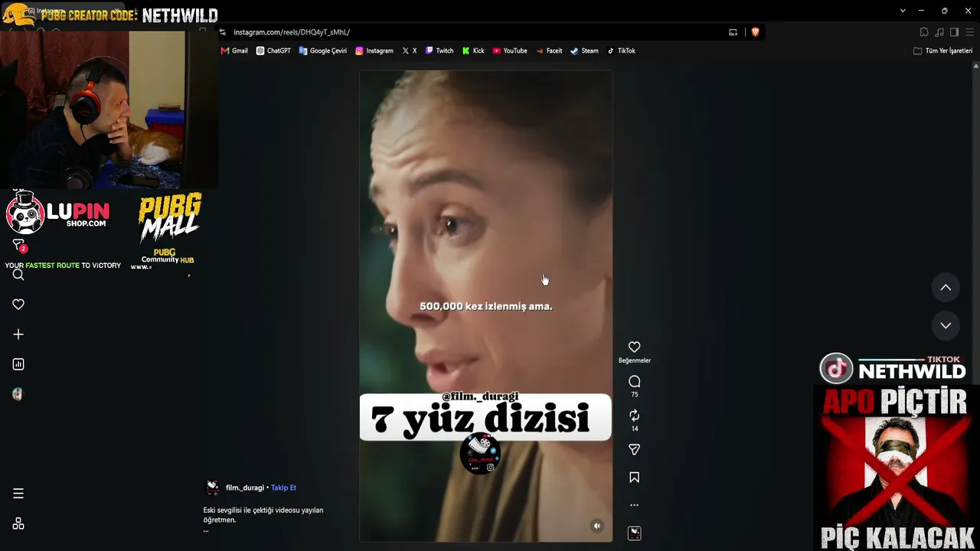Share the reel with the paper plane icon
Viewport: 980px width, 551px height.
[x=634, y=450]
